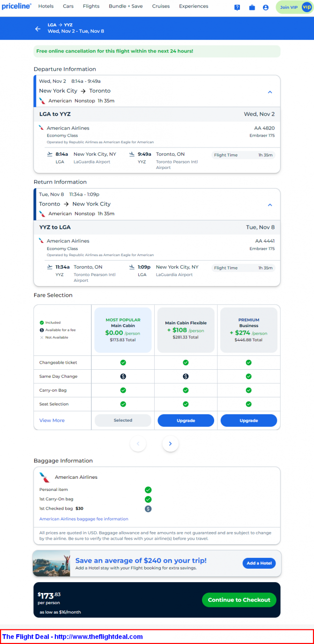Upgrade to Business fare

tap(248, 420)
